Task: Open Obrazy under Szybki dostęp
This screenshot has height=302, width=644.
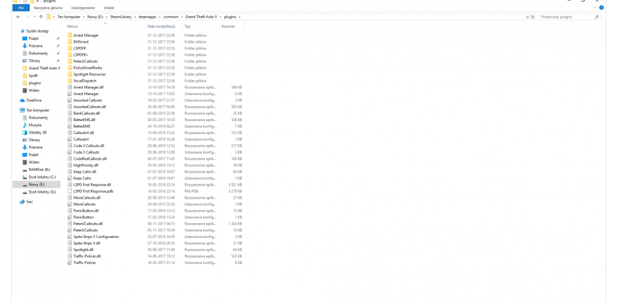Action: [x=34, y=61]
